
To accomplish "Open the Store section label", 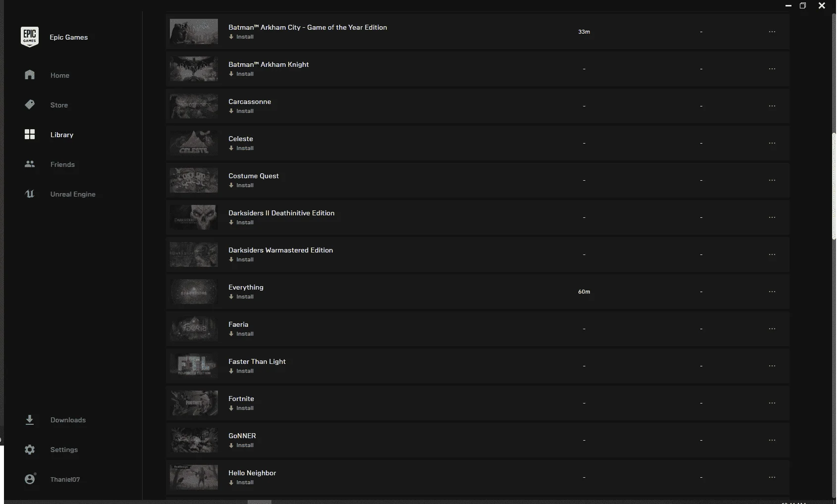I will tap(59, 105).
